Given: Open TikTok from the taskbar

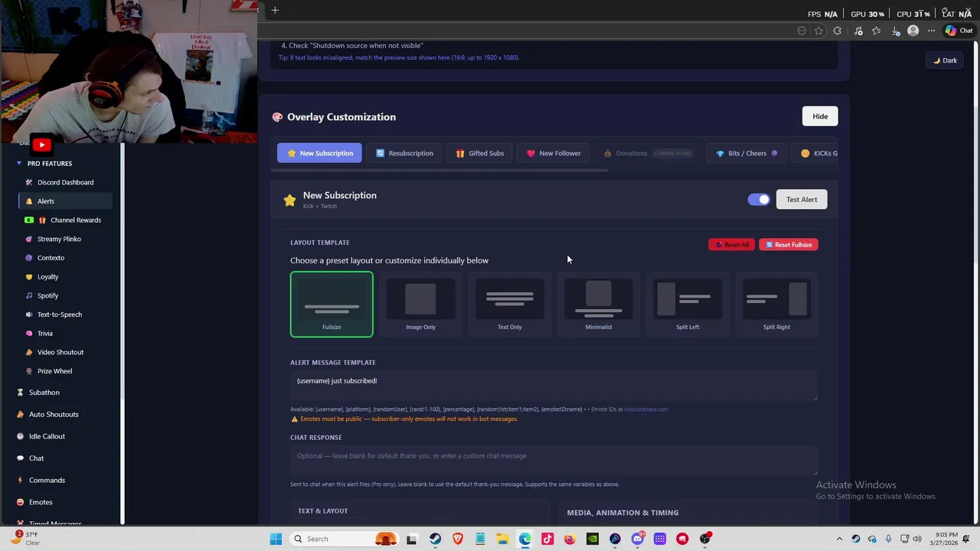Looking at the screenshot, I should (547, 539).
